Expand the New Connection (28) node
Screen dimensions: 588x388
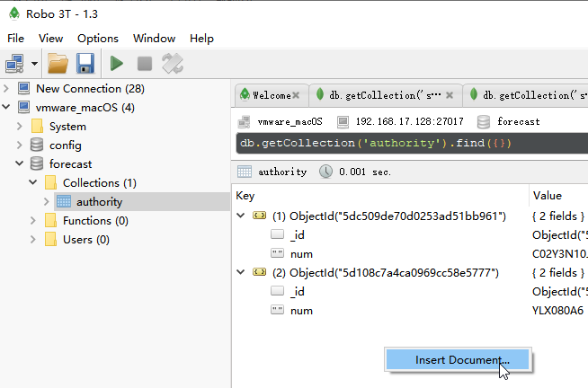point(6,89)
